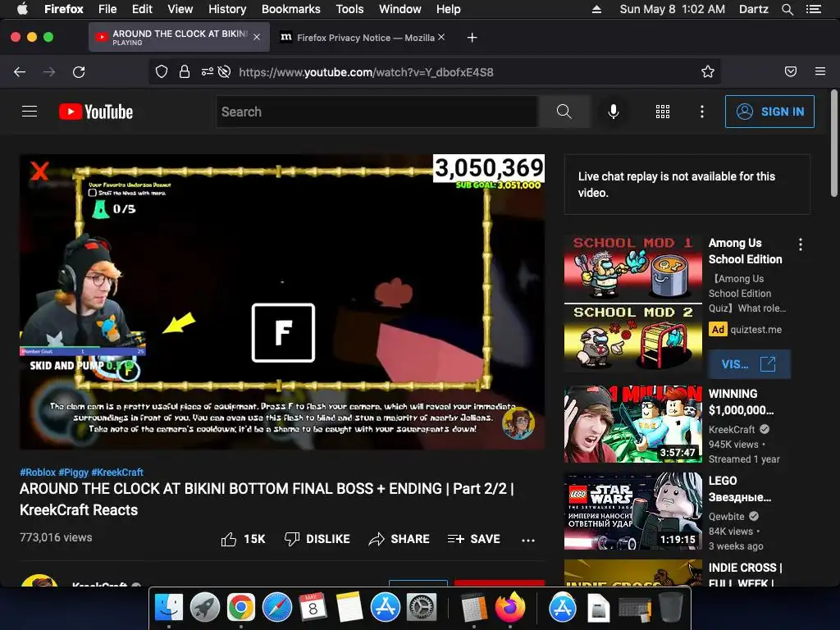The image size is (840, 630).
Task: Open the Qewbite channel name
Action: tap(727, 517)
